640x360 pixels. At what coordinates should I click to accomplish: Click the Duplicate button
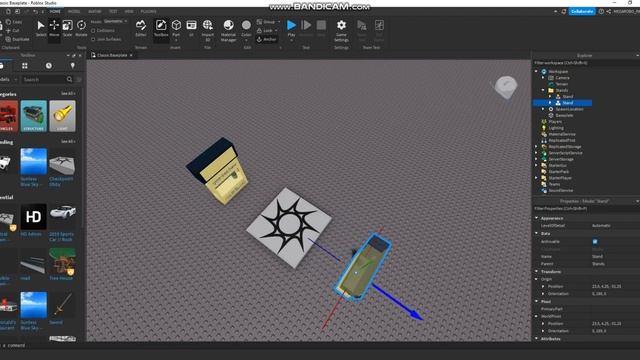pyautogui.click(x=18, y=39)
